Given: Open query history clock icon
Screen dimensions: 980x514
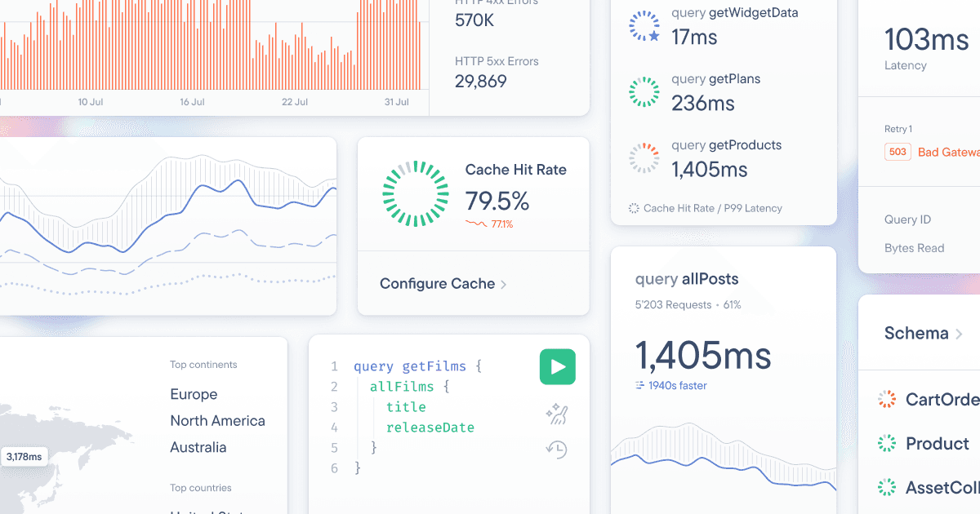Looking at the screenshot, I should (557, 449).
